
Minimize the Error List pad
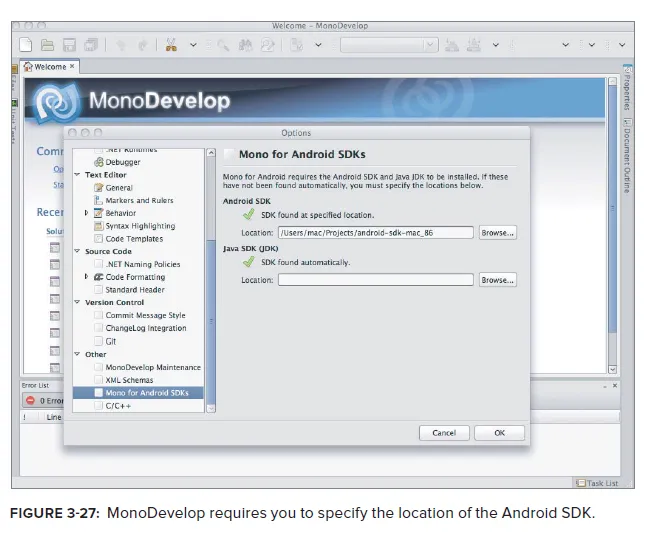pos(605,386)
